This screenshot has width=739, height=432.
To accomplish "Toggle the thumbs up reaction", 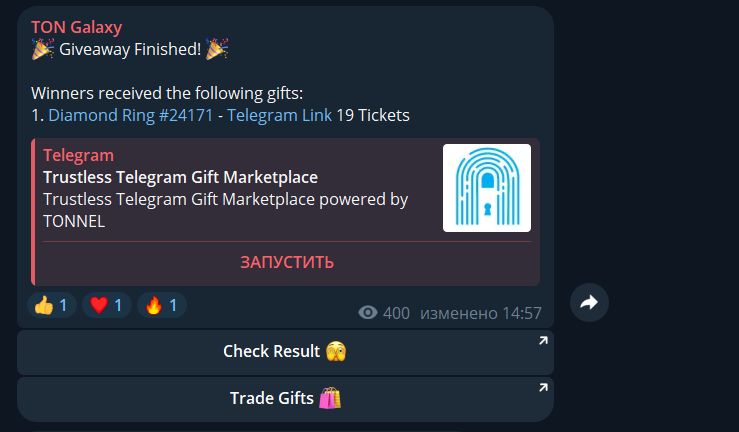I will pyautogui.click(x=52, y=305).
